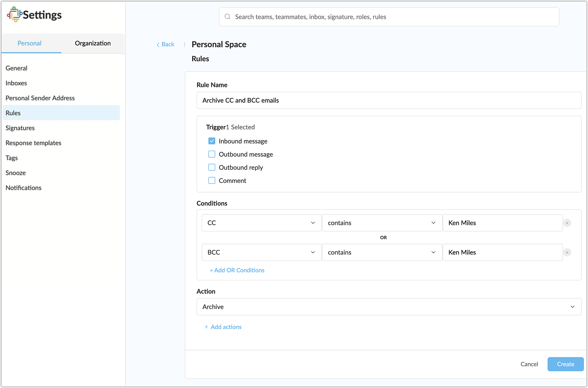The width and height of the screenshot is (588, 388).
Task: Check the Outbound reply checkbox
Action: [x=212, y=168]
